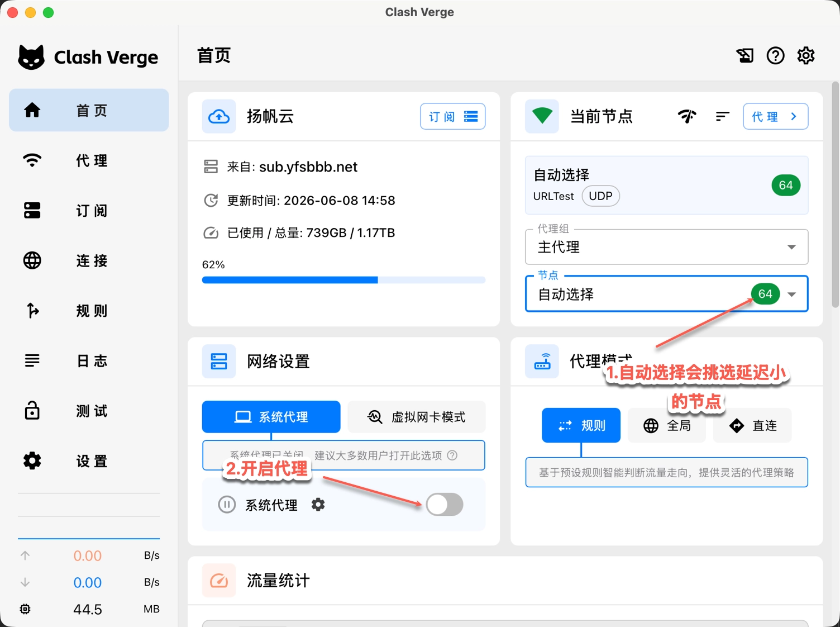
Task: Click the 代理 button in 当前节点 card
Action: coord(775,116)
